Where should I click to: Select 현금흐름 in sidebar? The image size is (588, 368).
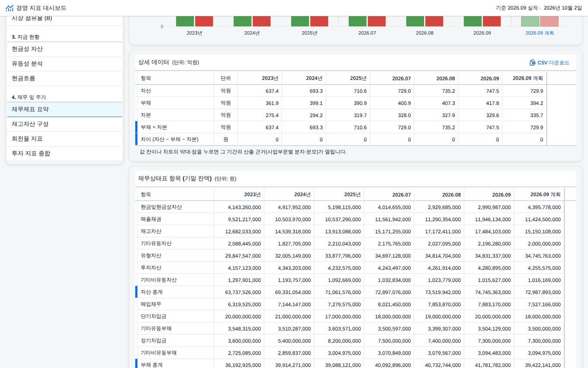(x=65, y=78)
